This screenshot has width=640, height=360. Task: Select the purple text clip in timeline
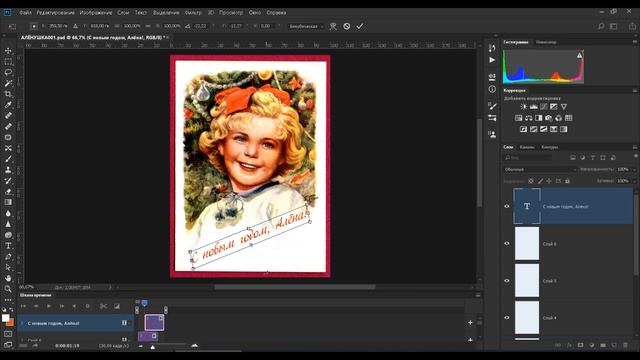(x=154, y=322)
